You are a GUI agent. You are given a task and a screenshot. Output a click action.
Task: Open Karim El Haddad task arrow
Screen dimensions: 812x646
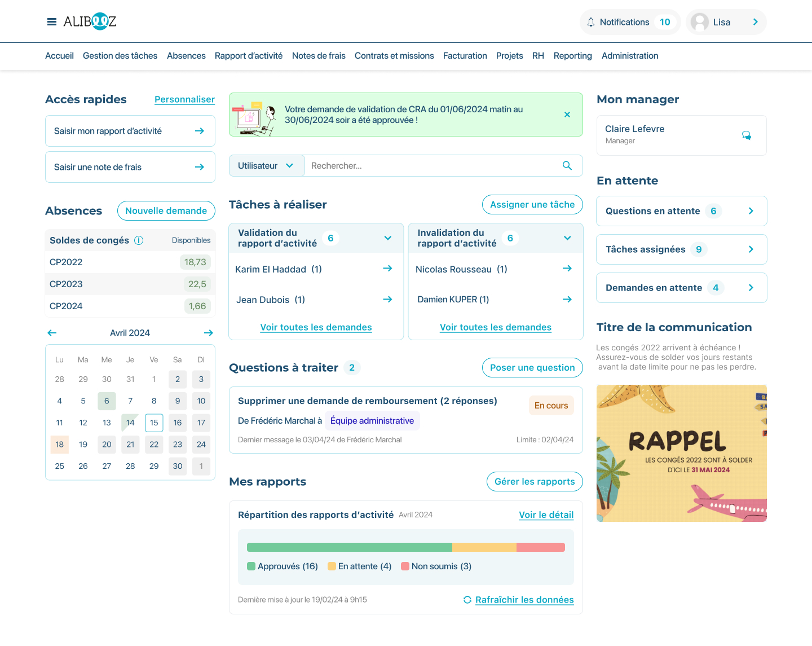[x=387, y=269]
